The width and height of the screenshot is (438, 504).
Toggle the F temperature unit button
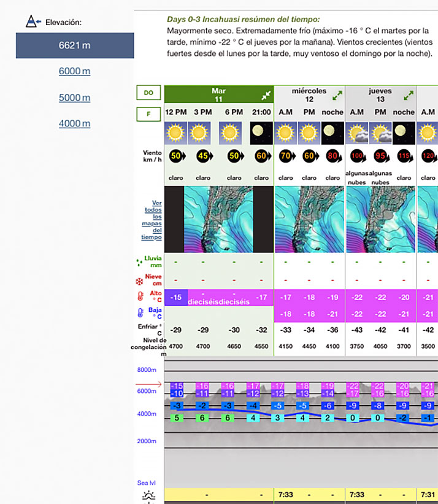click(148, 114)
